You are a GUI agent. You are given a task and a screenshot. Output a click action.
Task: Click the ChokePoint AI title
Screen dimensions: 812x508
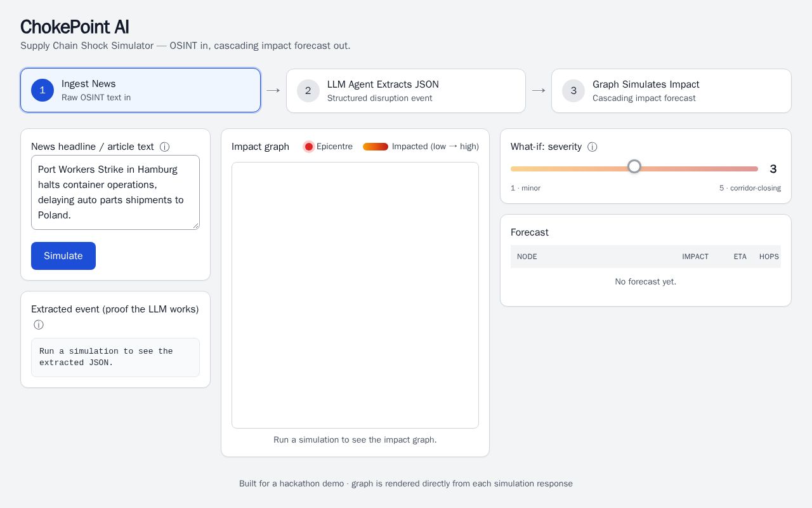pyautogui.click(x=75, y=27)
